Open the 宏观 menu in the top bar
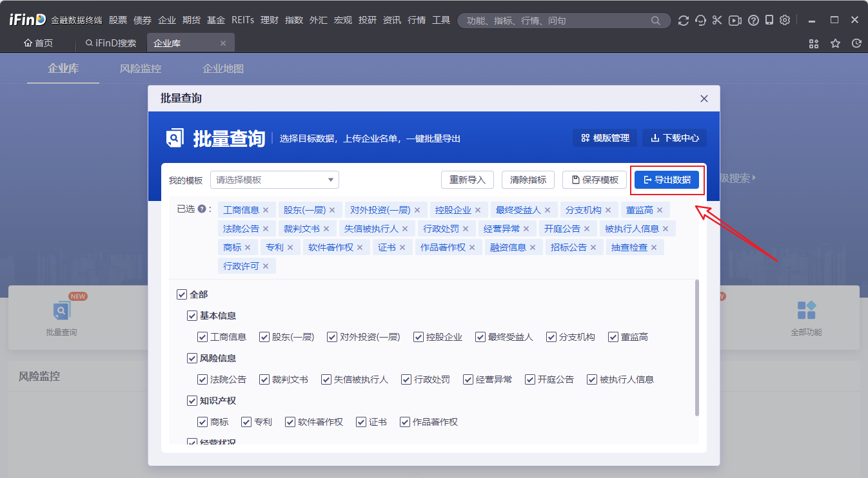 point(343,21)
